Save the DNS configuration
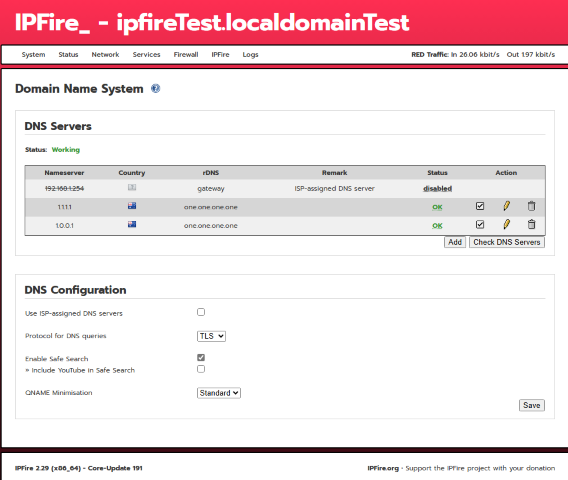This screenshot has width=568, height=480. [531, 405]
